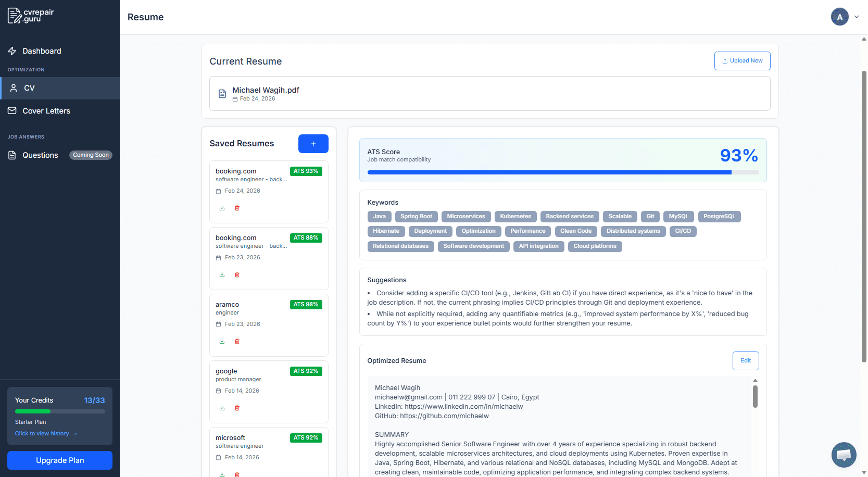The image size is (868, 477).
Task: Download the microsoft resume
Action: [221, 474]
